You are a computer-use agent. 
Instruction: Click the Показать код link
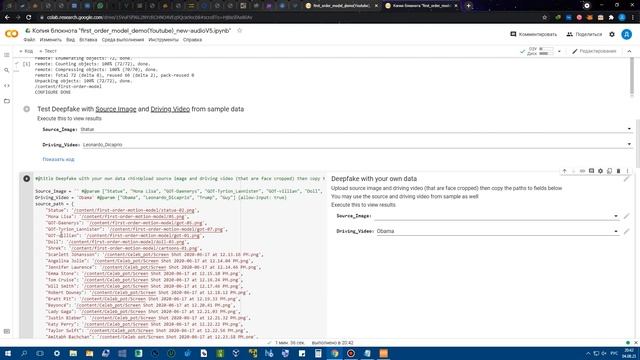[58, 160]
